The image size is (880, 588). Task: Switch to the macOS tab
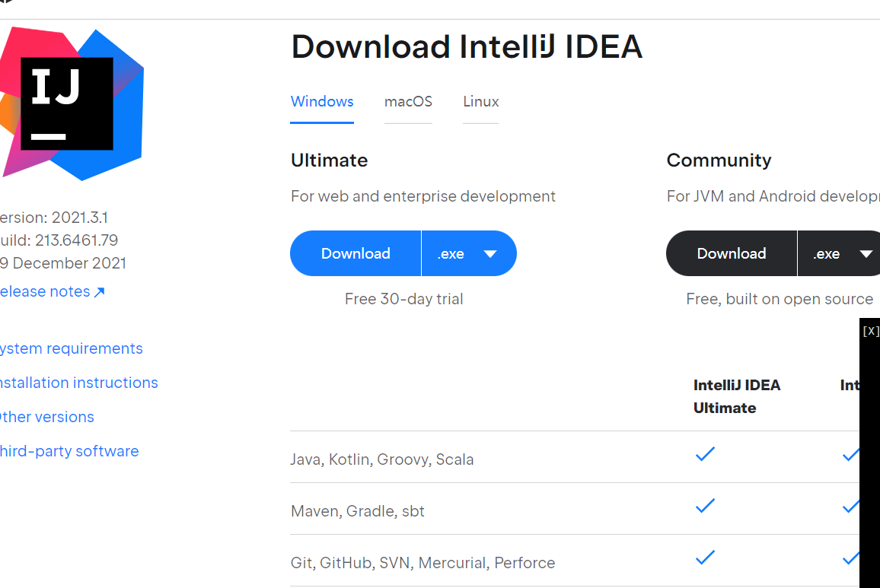pos(408,102)
